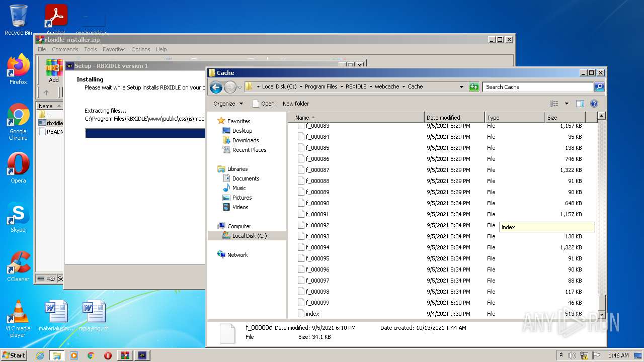Screen dimensions: 644x362
Task: Open the address bar previous locations dropdown
Action: coord(461,87)
